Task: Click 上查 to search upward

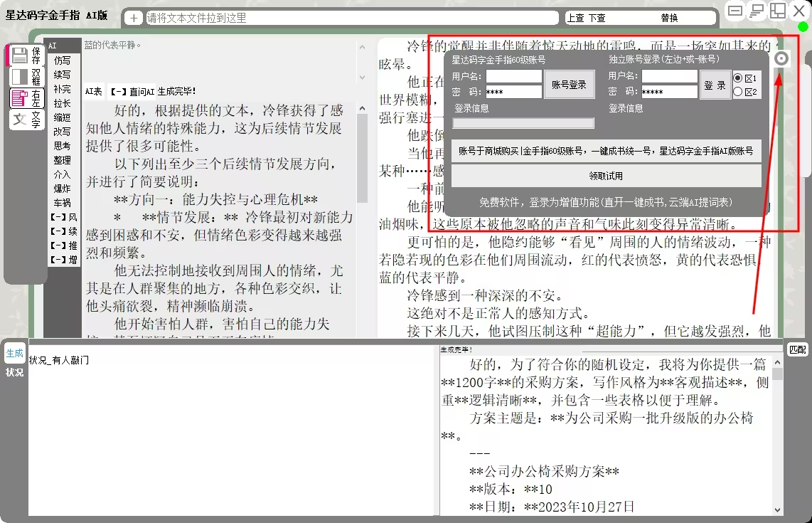Action: point(576,18)
